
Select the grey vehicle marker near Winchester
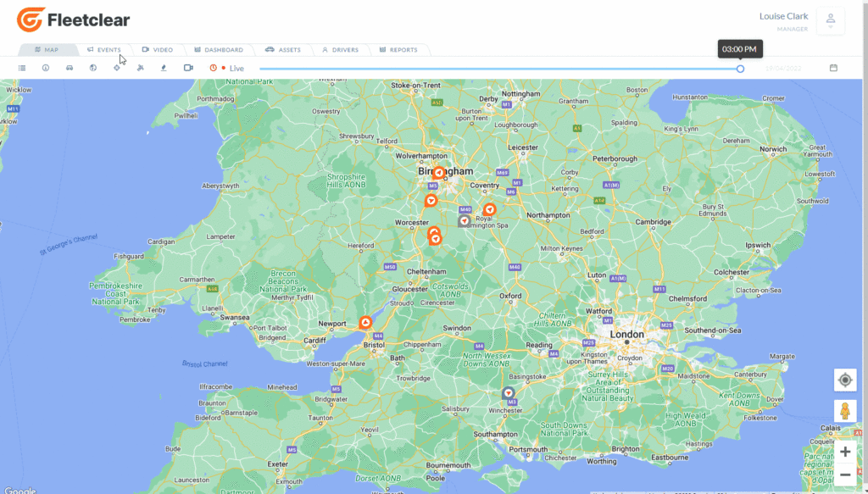509,393
